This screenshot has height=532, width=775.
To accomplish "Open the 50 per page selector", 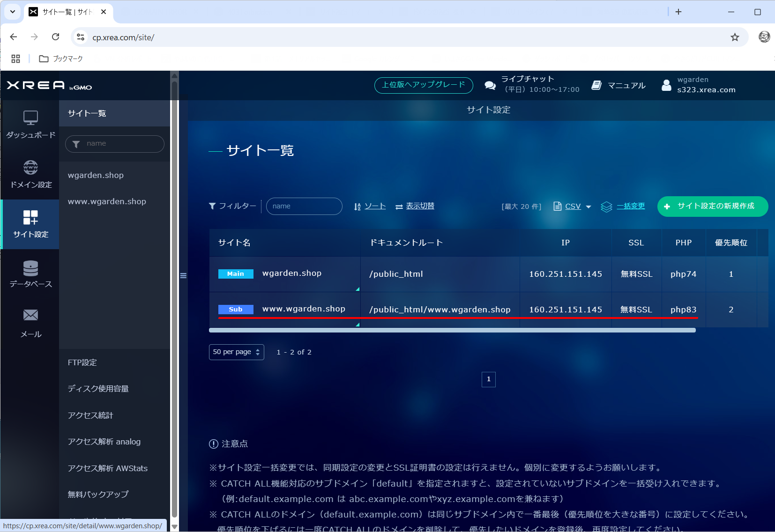I will (x=236, y=352).
